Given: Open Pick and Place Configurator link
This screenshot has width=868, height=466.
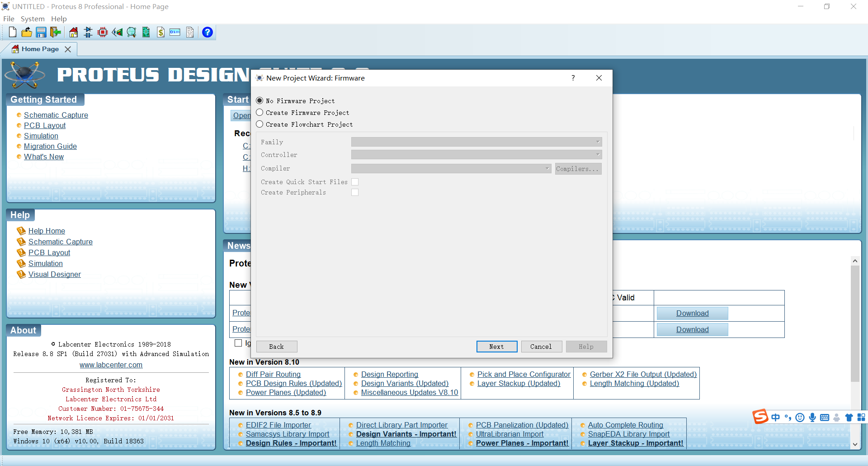Looking at the screenshot, I should pos(524,374).
